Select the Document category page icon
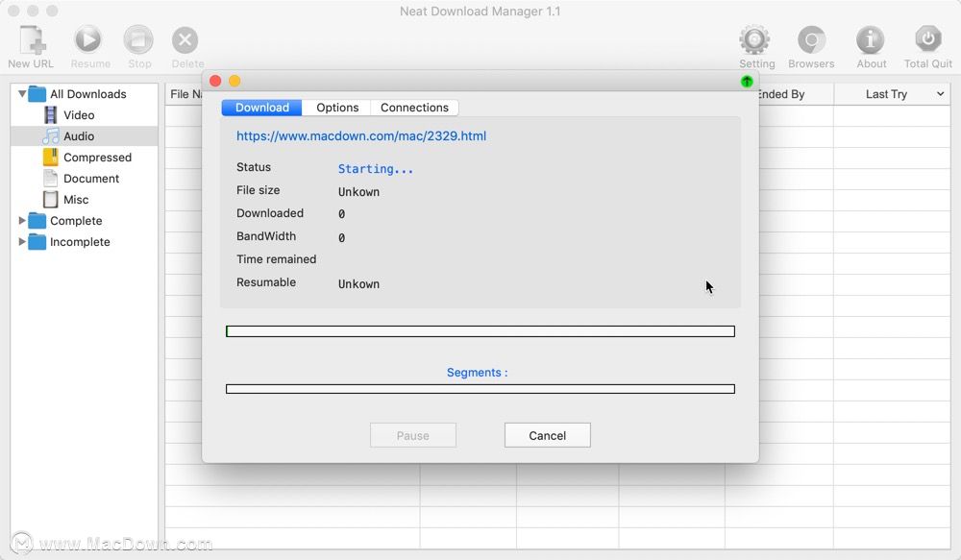This screenshot has height=560, width=961. coord(51,179)
